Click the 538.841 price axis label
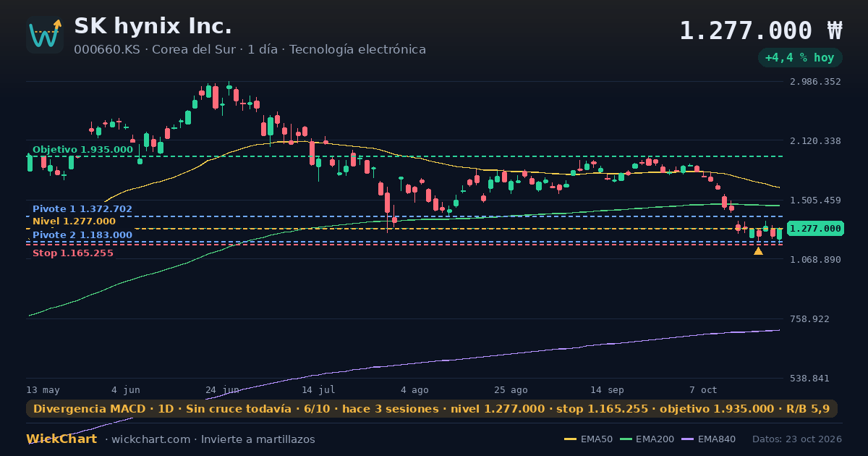 [x=810, y=379]
